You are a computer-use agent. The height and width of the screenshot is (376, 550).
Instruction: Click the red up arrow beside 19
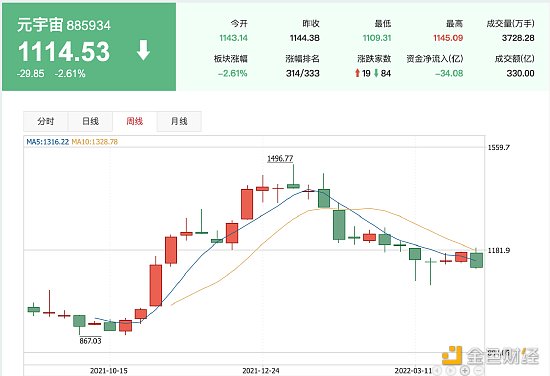click(357, 73)
